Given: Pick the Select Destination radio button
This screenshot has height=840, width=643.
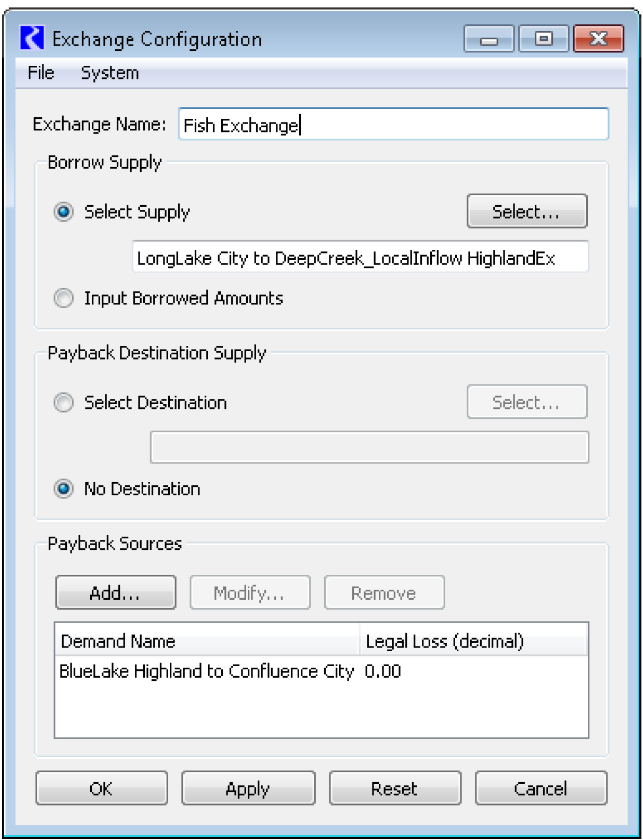Looking at the screenshot, I should 64,403.
